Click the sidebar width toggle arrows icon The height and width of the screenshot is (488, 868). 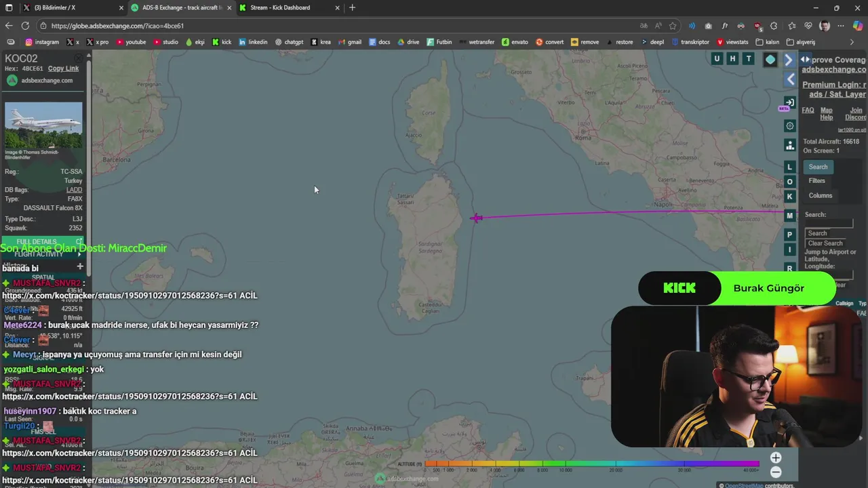click(x=805, y=60)
